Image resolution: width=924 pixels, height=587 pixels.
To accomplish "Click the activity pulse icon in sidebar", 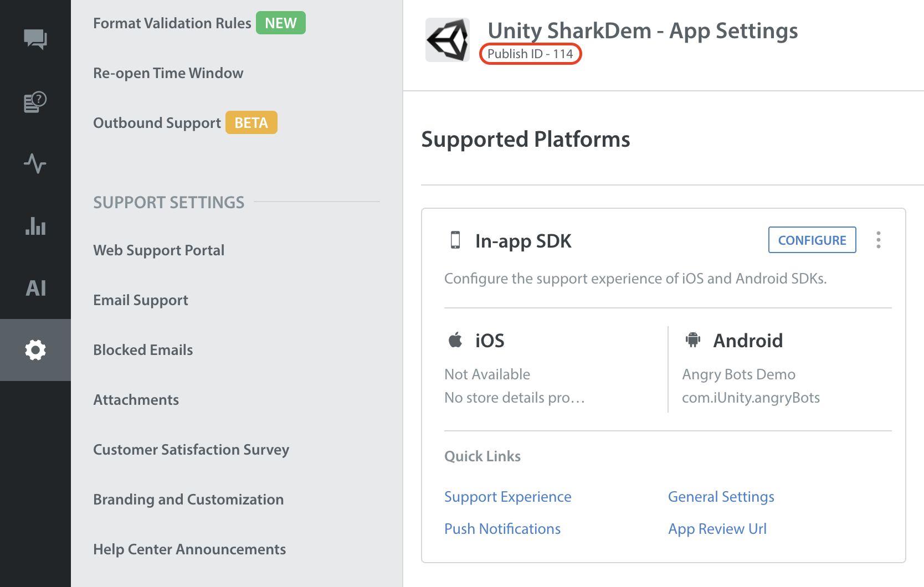I will pyautogui.click(x=35, y=163).
